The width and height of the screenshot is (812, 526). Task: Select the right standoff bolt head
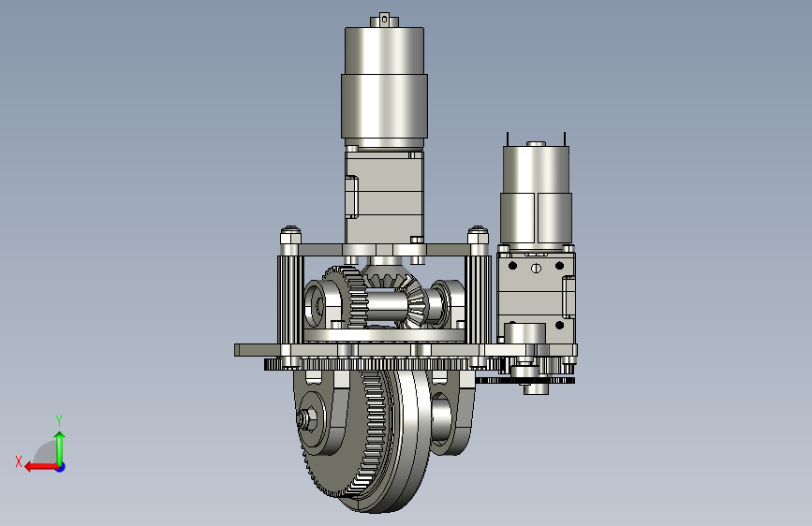tap(478, 235)
